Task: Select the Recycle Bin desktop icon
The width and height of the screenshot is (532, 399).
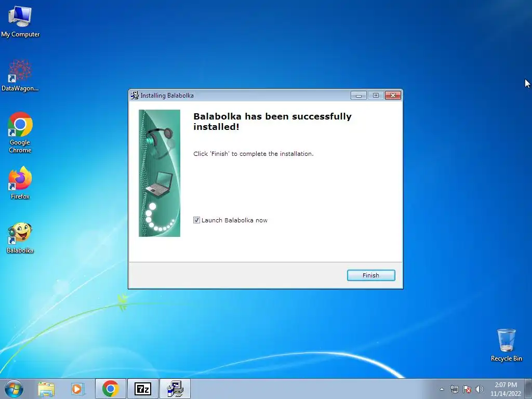Action: (506, 345)
